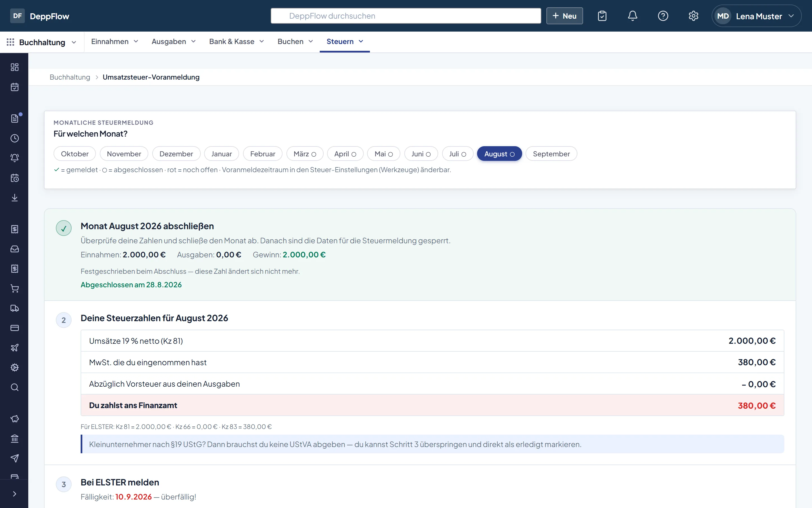This screenshot has width=812, height=508.
Task: Click the Du zahlst ans Finanzamt row
Action: (432, 405)
